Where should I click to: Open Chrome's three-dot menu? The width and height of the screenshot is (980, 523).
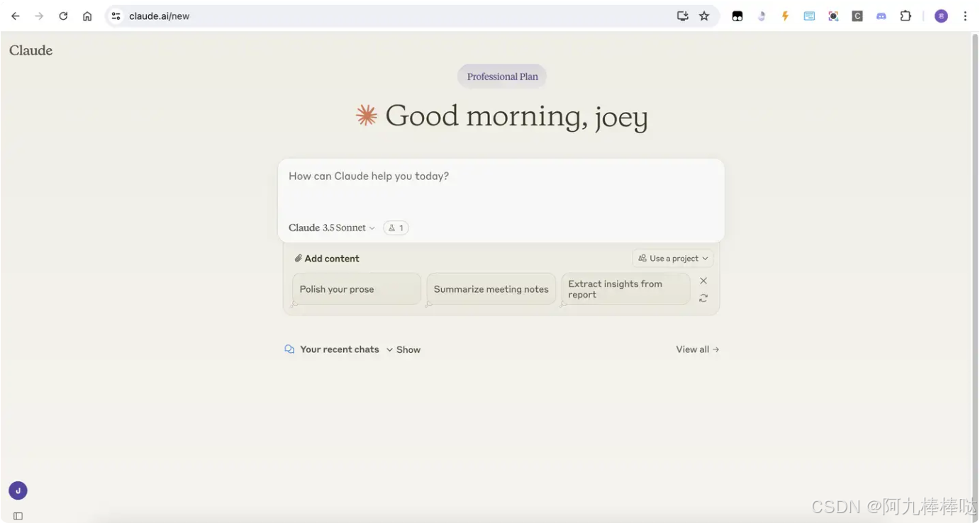coord(965,16)
